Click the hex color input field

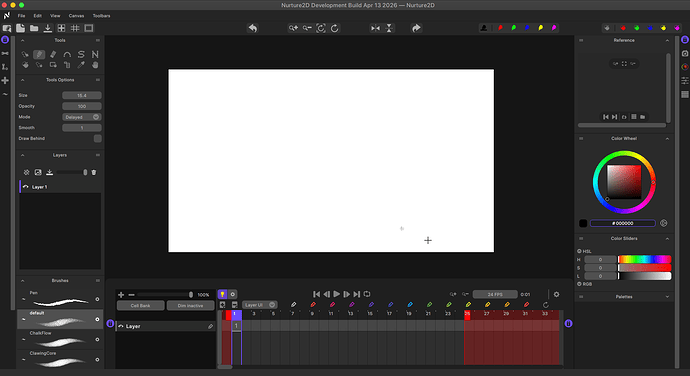click(x=622, y=223)
